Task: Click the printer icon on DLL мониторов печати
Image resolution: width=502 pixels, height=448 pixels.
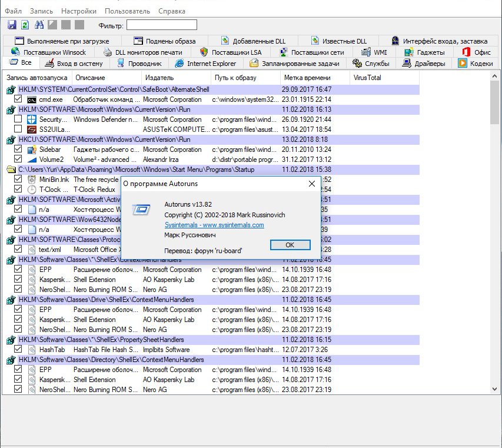Action: (108, 52)
